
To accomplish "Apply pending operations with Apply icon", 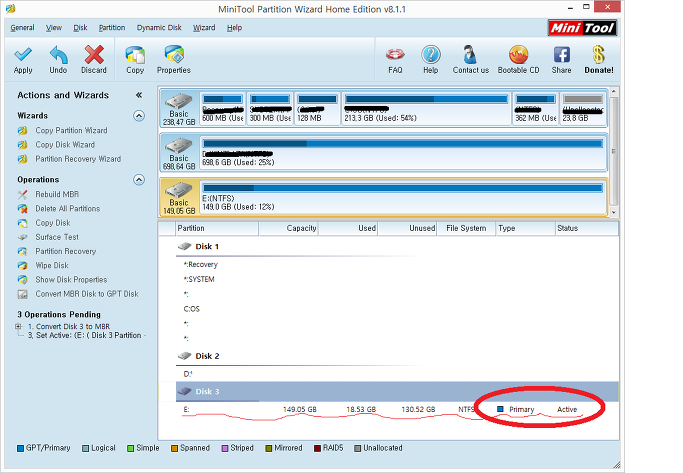I will pos(23,60).
